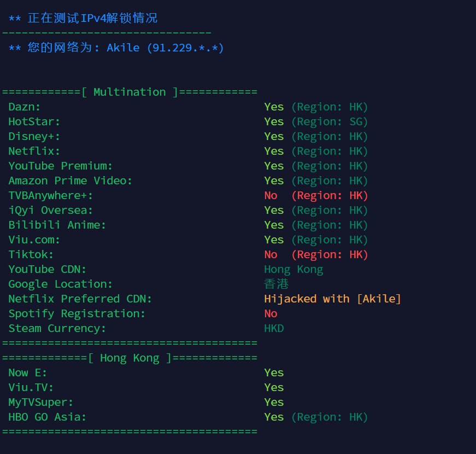
Task: Select the HotStar SG region text
Action: (330, 121)
